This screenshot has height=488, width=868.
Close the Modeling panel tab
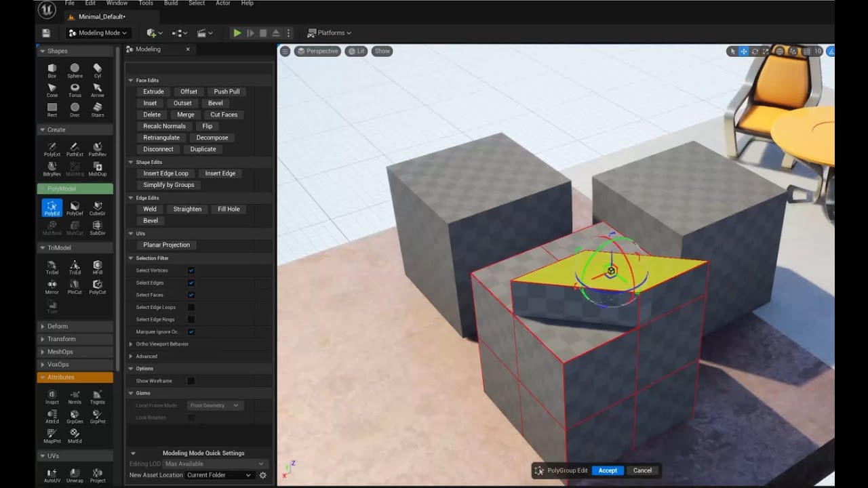188,49
